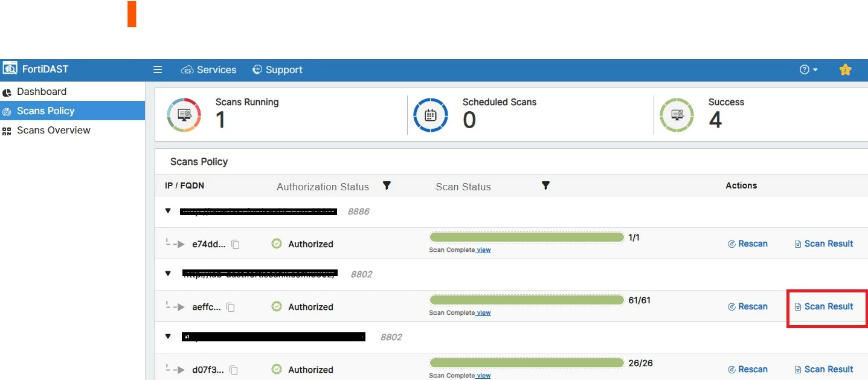The width and height of the screenshot is (868, 380).
Task: Select the d07f3... asset ID text
Action: [208, 370]
